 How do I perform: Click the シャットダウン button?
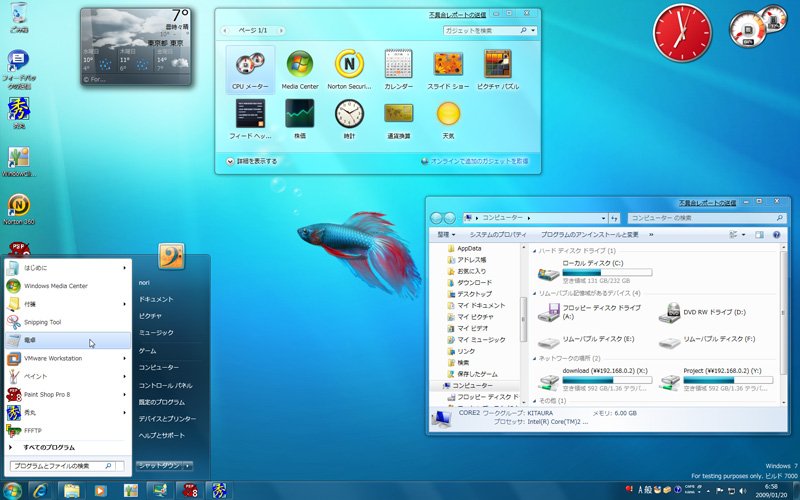pos(159,466)
